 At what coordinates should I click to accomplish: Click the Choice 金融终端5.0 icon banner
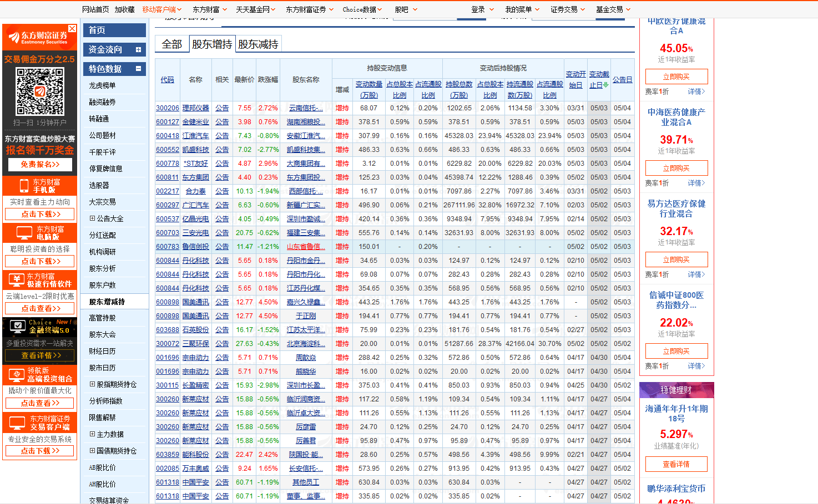pyautogui.click(x=17, y=327)
